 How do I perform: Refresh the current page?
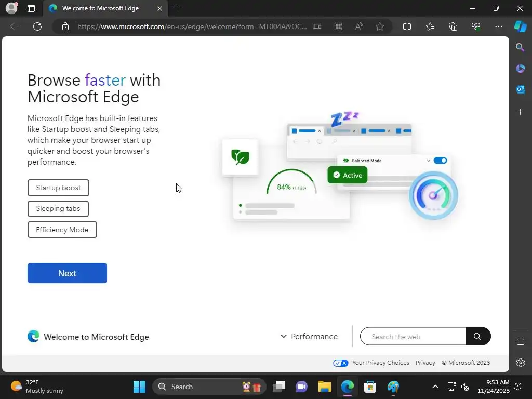(x=37, y=26)
